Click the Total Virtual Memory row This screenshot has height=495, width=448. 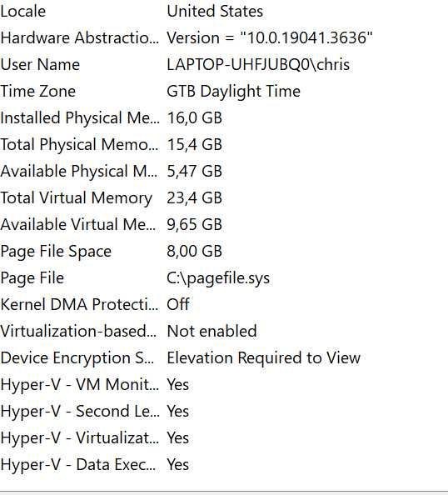[x=224, y=198]
